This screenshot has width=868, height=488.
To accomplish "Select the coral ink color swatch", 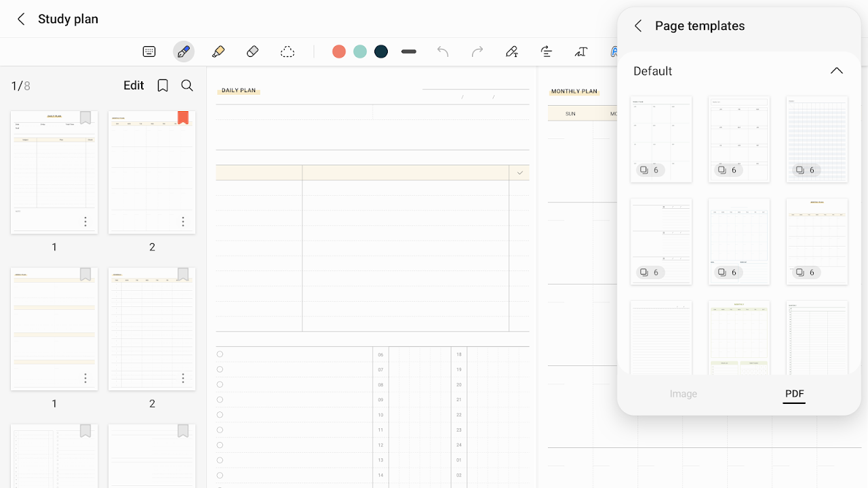I will coord(339,52).
